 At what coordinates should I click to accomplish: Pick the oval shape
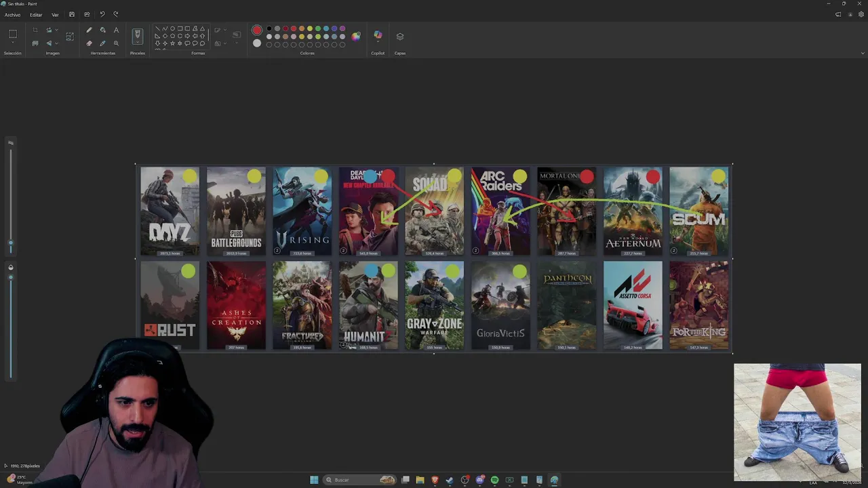tap(172, 28)
